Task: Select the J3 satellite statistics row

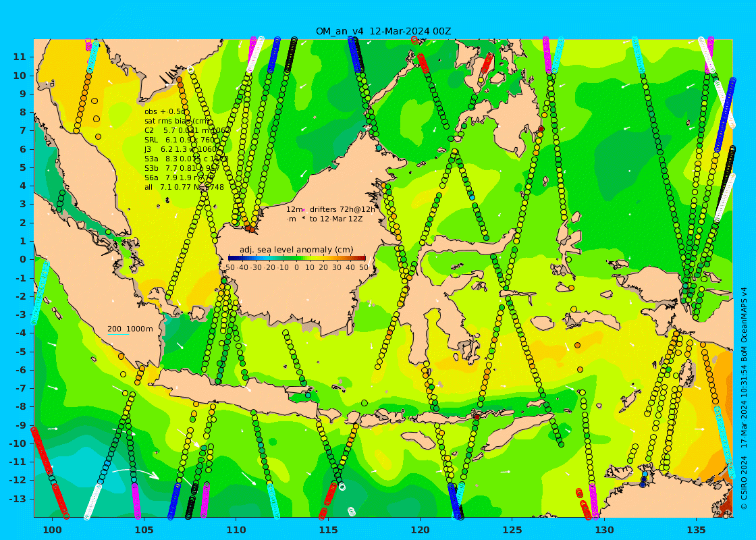Action: [x=182, y=149]
